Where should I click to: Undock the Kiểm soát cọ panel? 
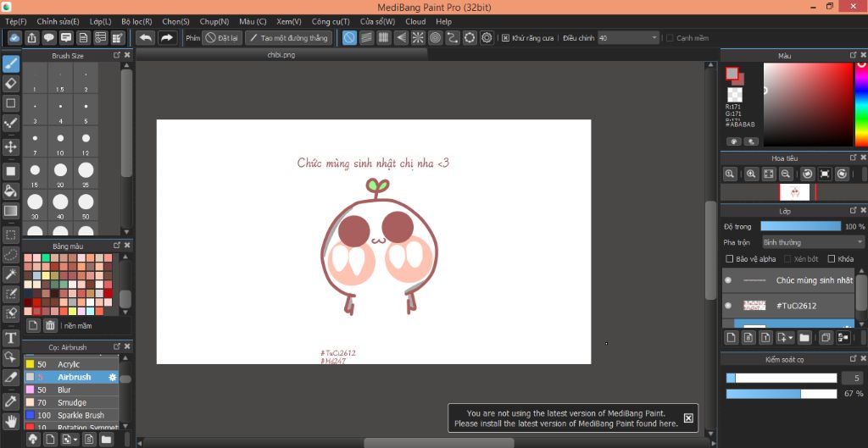click(853, 359)
